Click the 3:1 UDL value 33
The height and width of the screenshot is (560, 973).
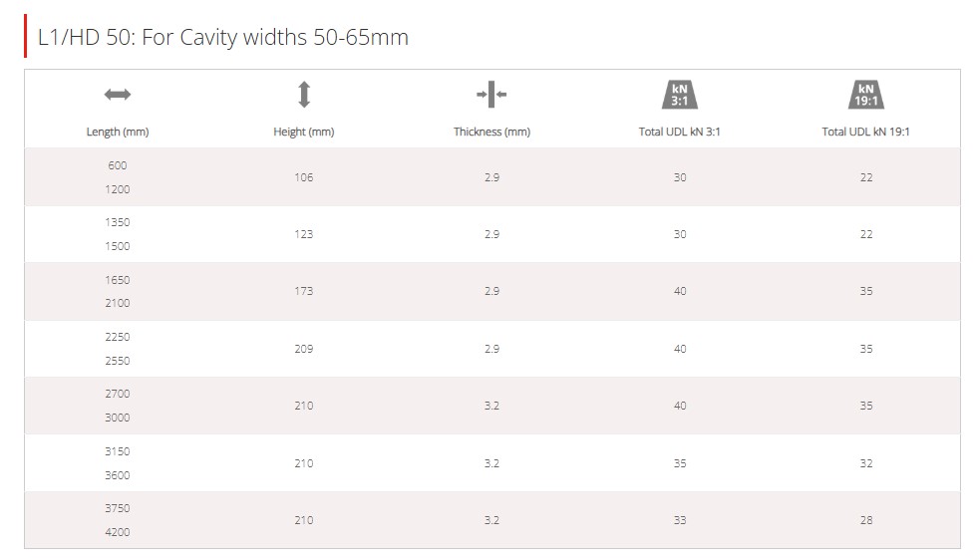(x=680, y=520)
